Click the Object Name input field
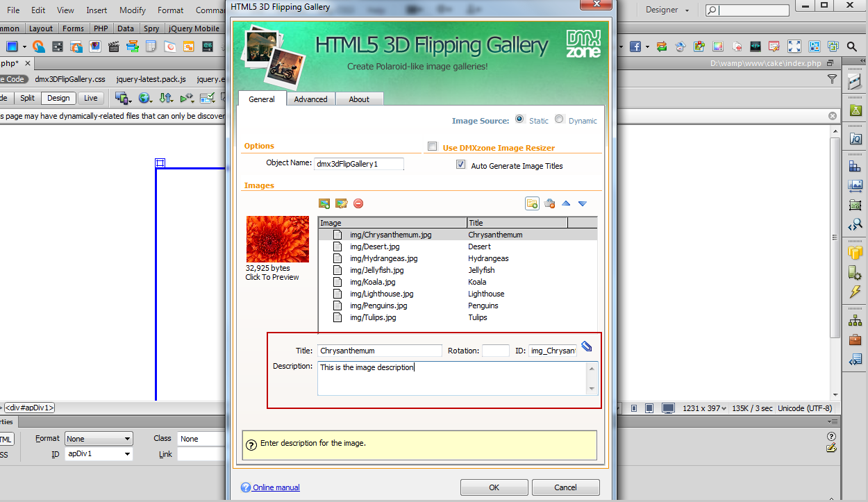The image size is (868, 502). (x=359, y=164)
